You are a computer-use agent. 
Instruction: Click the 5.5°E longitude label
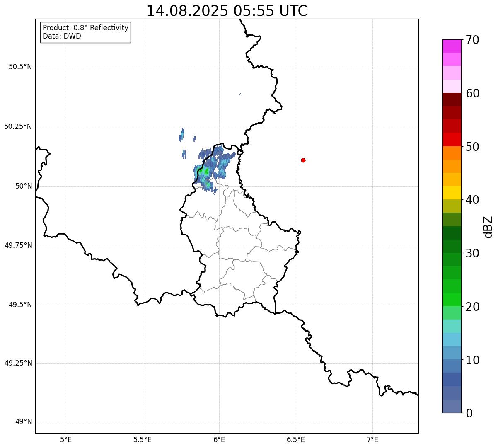[143, 440]
